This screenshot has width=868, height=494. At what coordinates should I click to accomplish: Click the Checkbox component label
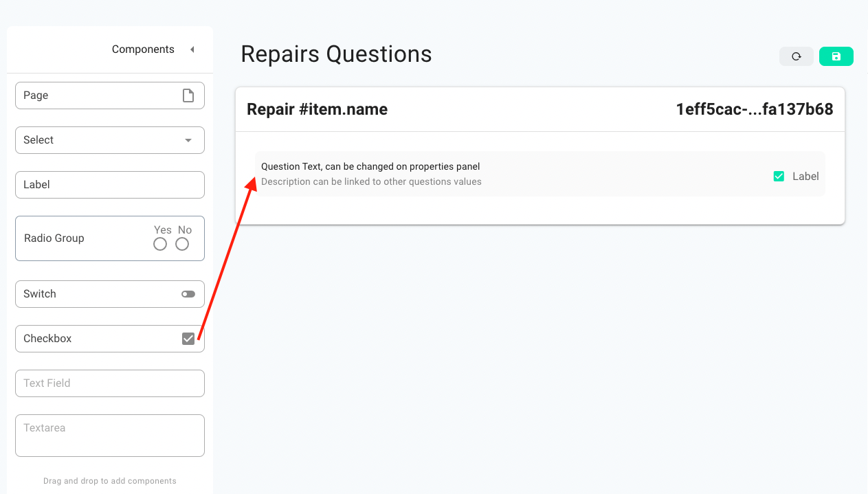coord(47,339)
